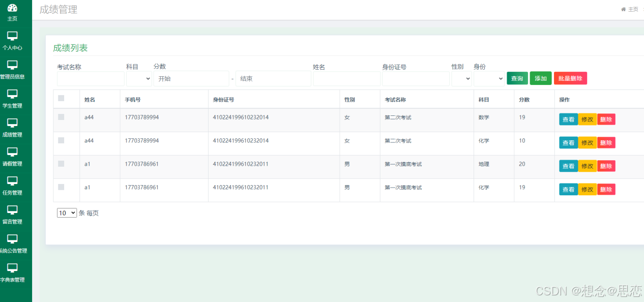Open the rows-per-page dropdown showing 10
The image size is (644, 302).
tap(67, 213)
